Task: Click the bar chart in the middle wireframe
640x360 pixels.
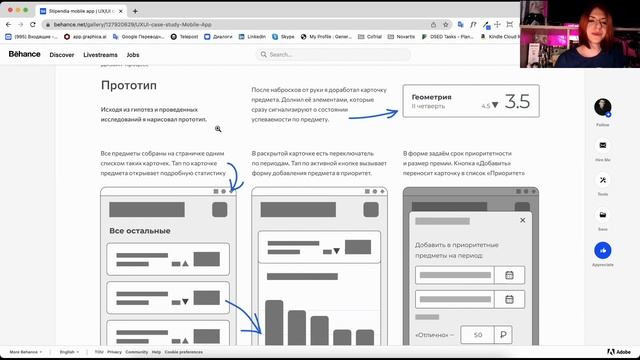Action: click(x=319, y=322)
